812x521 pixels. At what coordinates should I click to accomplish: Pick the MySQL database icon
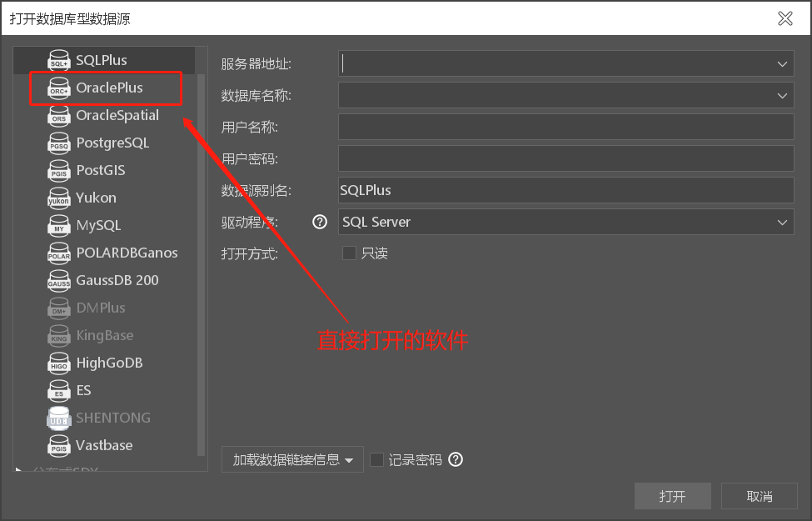pyautogui.click(x=58, y=225)
